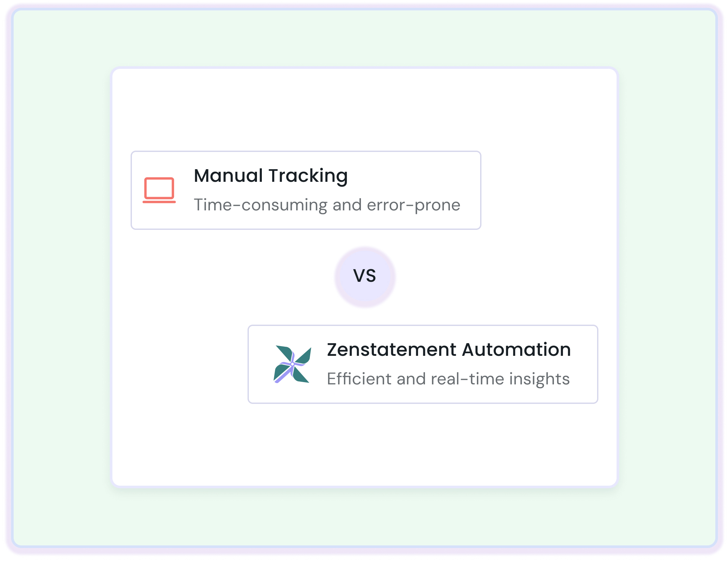728x561 pixels.
Task: Click the teal pinwheel logo icon
Action: pos(292,365)
